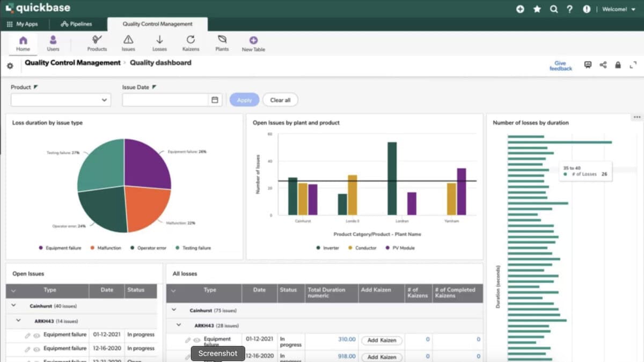Click the calendar icon in Issue Date field

coord(215,100)
